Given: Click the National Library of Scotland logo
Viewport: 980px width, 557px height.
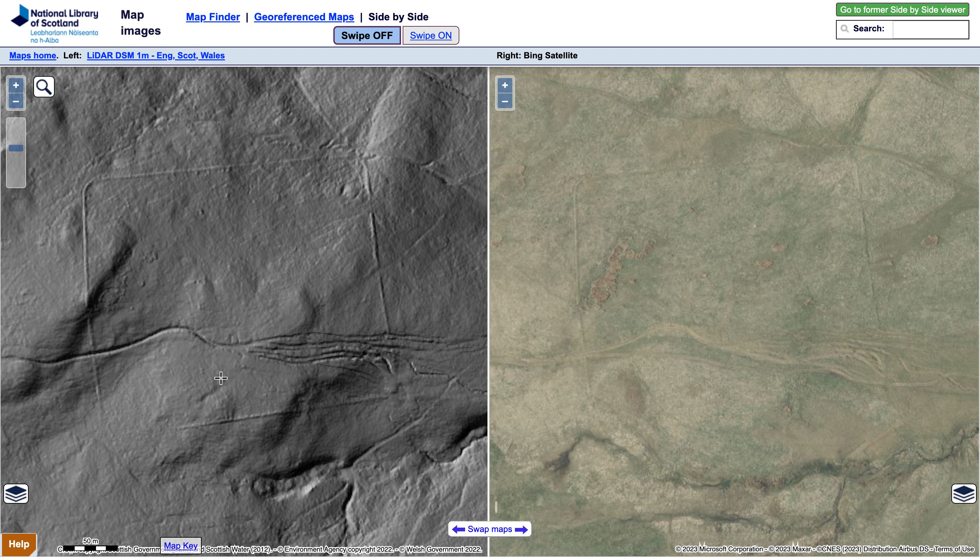Looking at the screenshot, I should (55, 24).
